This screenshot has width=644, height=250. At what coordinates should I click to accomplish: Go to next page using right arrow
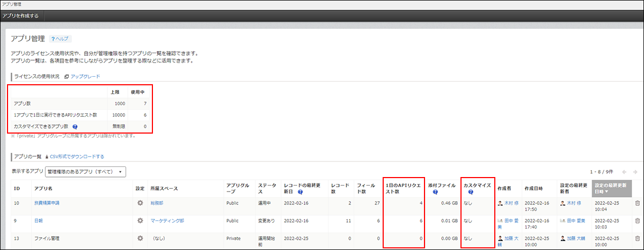(x=635, y=172)
